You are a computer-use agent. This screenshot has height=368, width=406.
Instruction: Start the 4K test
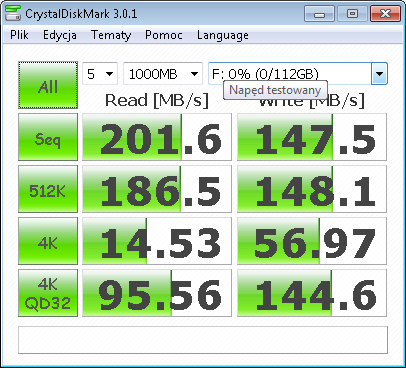pos(48,241)
